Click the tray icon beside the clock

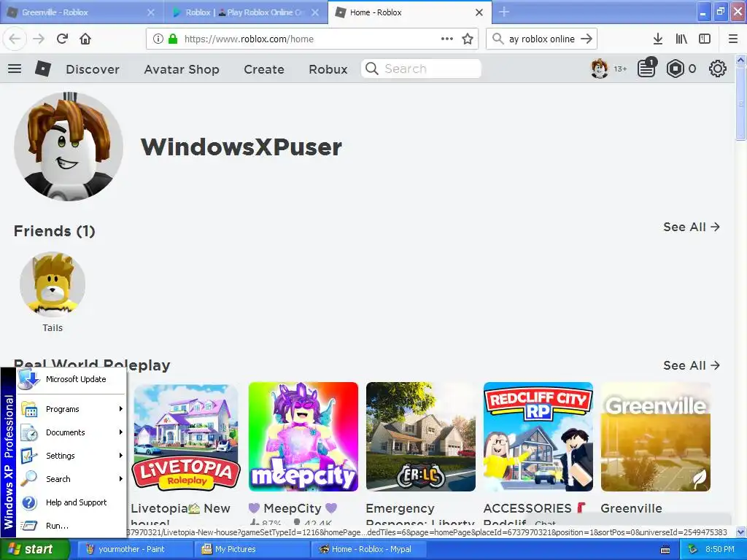693,550
